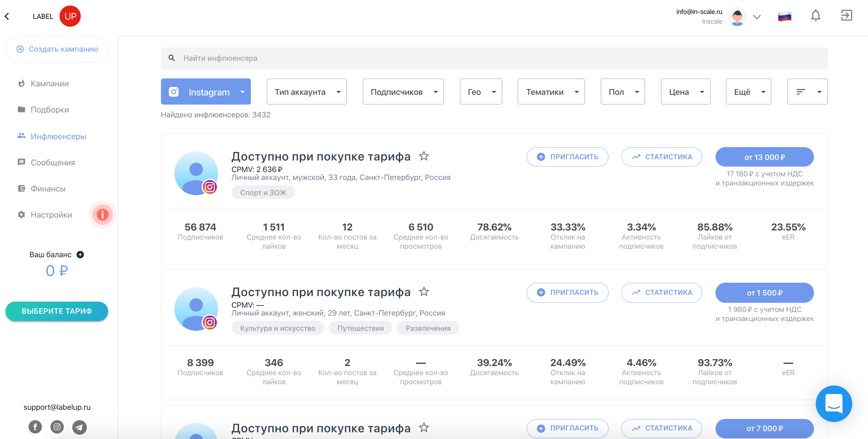Click the avatar of the 33 года мужской influencer
The width and height of the screenshot is (868, 439).
[x=196, y=173]
